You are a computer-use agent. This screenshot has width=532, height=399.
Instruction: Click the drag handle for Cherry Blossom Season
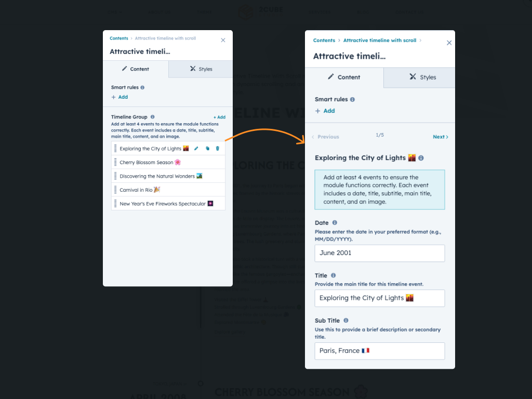(115, 163)
